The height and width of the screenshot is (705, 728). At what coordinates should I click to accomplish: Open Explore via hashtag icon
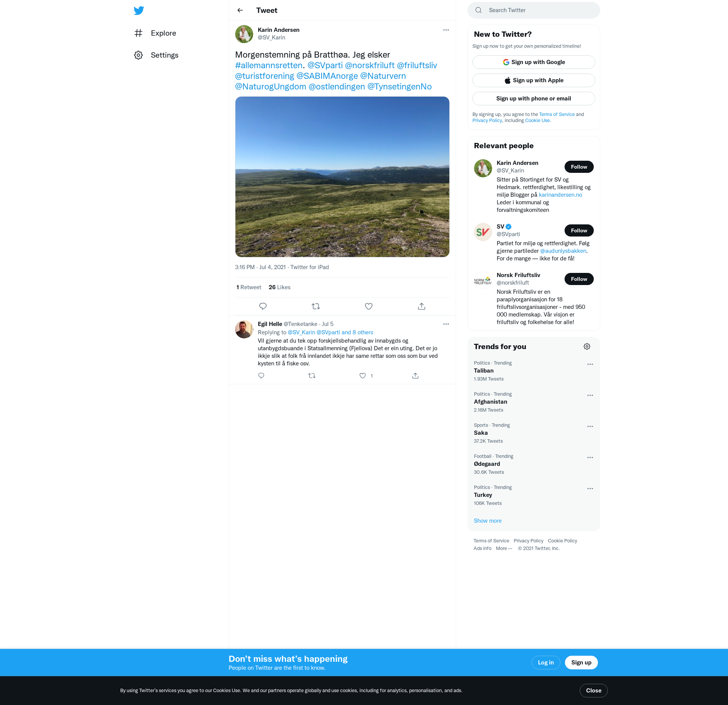click(138, 33)
